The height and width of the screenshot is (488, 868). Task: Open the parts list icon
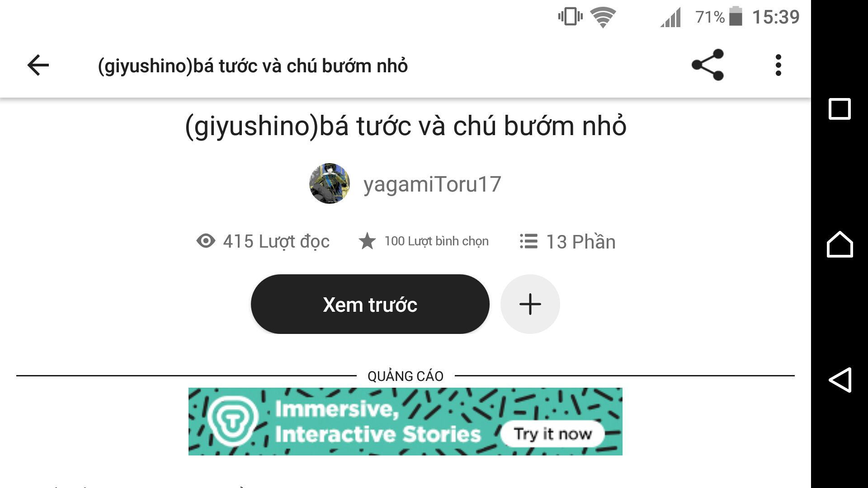click(528, 241)
